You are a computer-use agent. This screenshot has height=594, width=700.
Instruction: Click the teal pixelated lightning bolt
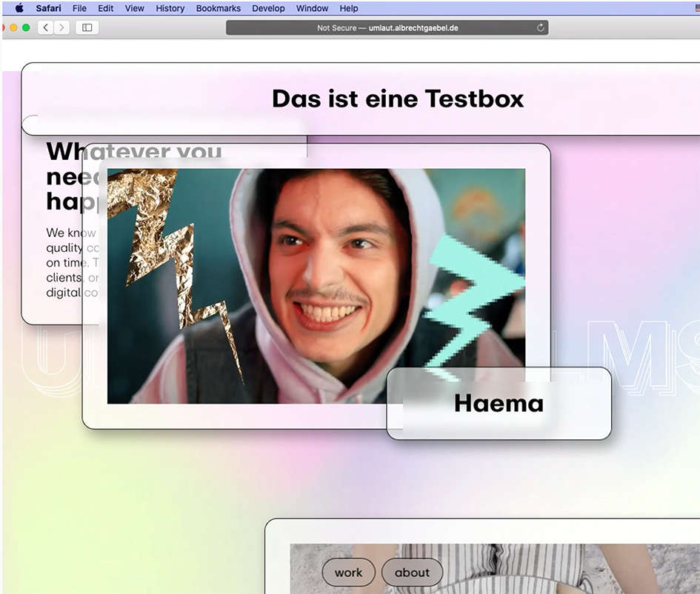click(x=467, y=304)
